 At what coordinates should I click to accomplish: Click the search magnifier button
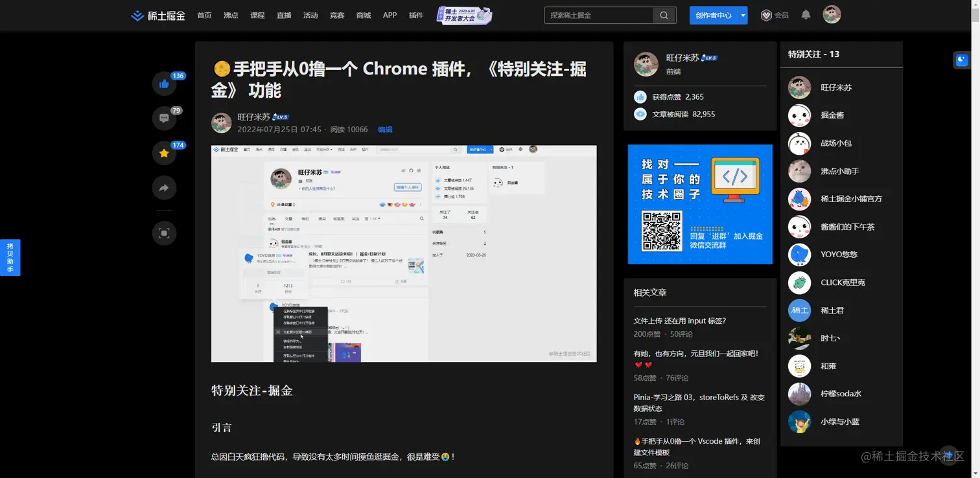point(664,15)
